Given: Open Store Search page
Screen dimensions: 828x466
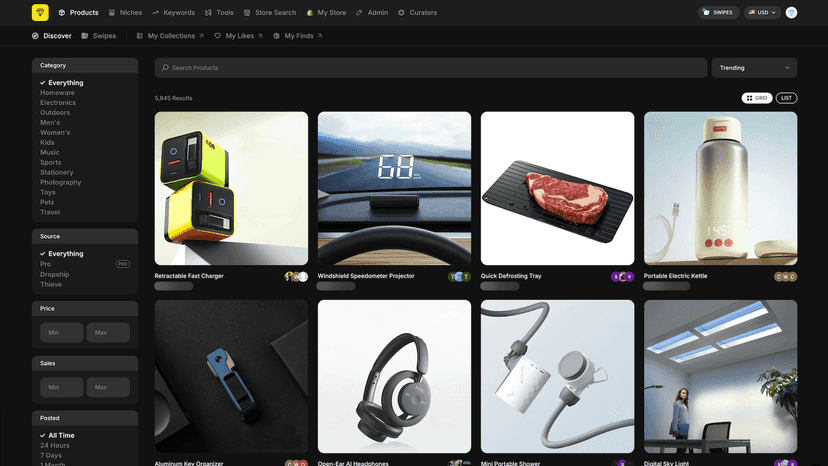Looking at the screenshot, I should point(270,12).
